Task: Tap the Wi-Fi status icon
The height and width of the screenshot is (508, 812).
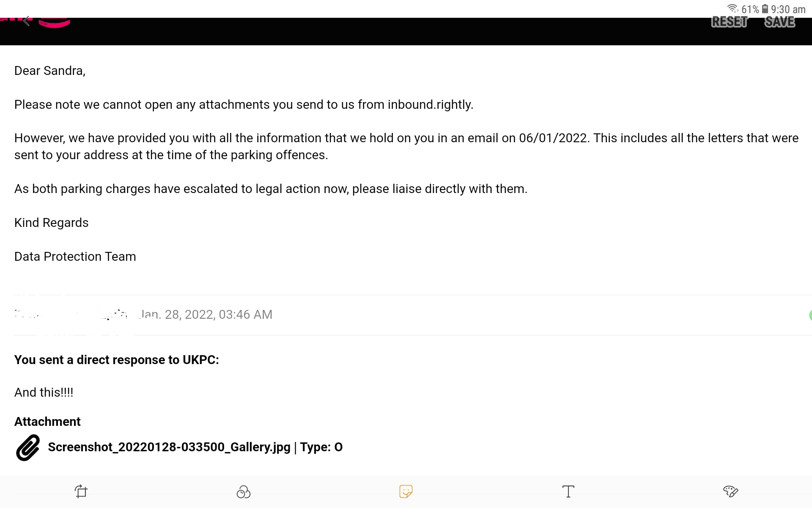Action: pyautogui.click(x=732, y=9)
